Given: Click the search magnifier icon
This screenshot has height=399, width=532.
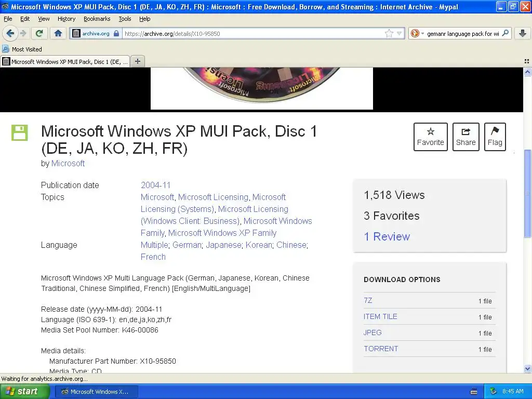Looking at the screenshot, I should pyautogui.click(x=505, y=33).
